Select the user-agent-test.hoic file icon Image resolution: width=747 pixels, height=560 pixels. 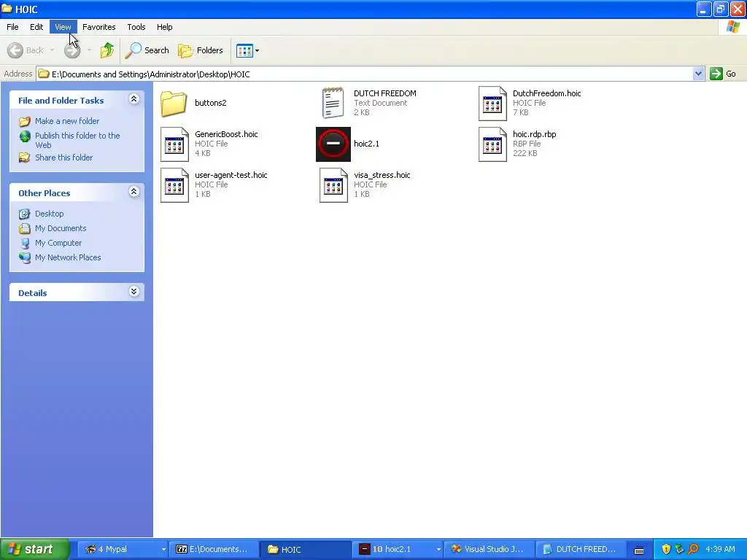174,185
